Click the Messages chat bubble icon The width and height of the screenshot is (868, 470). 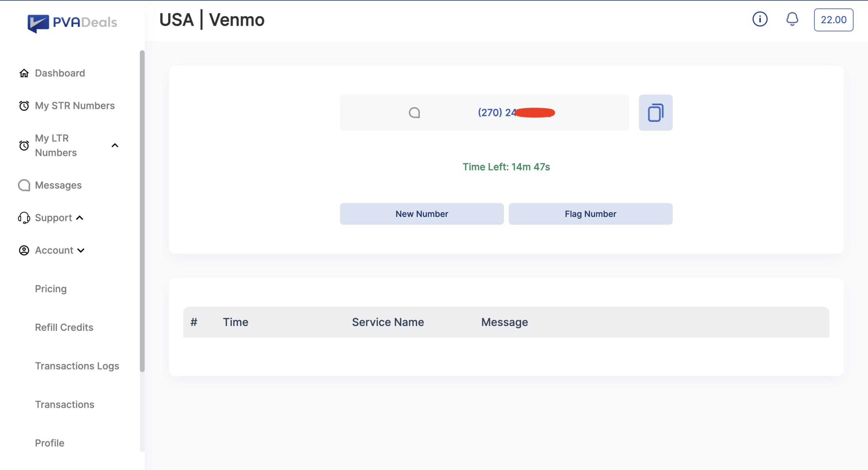point(24,185)
